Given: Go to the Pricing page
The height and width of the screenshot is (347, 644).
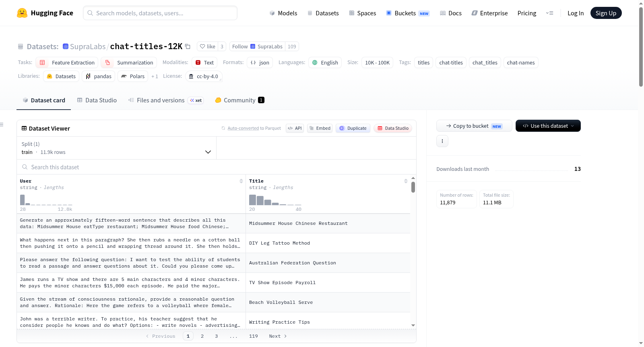Looking at the screenshot, I should pyautogui.click(x=527, y=13).
